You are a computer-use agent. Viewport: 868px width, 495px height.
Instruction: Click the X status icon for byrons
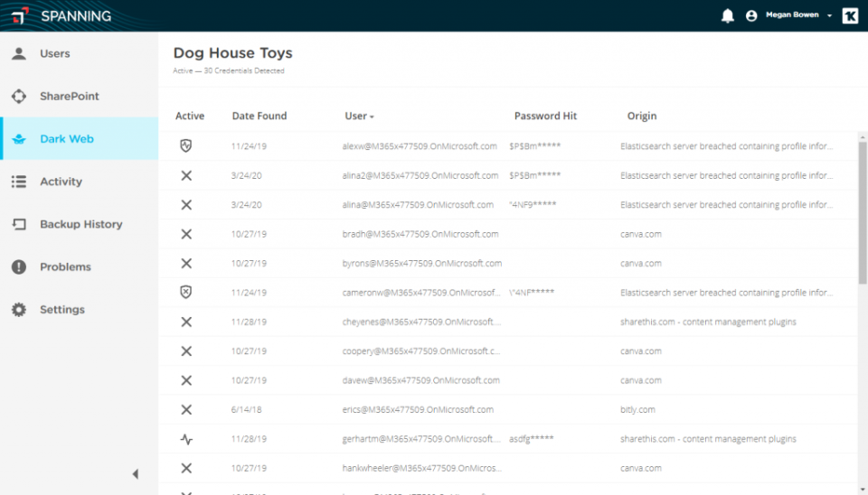[x=186, y=263]
